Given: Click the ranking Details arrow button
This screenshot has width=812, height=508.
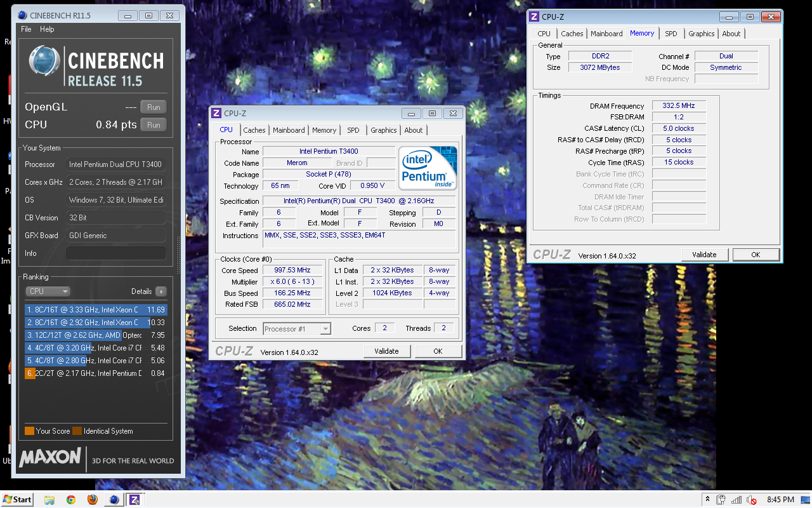Looking at the screenshot, I should [x=160, y=291].
